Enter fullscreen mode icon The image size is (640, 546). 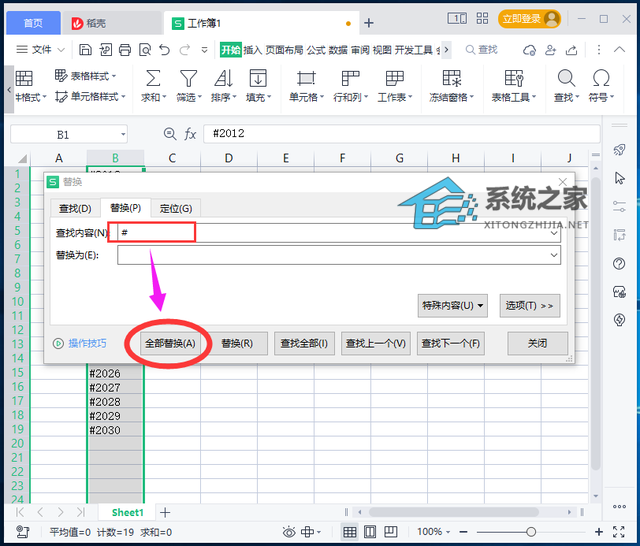coord(619,532)
